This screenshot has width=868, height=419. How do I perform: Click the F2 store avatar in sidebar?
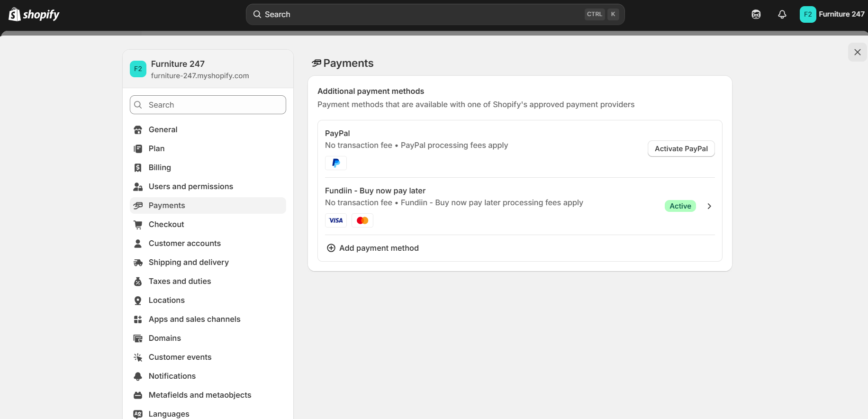point(138,69)
